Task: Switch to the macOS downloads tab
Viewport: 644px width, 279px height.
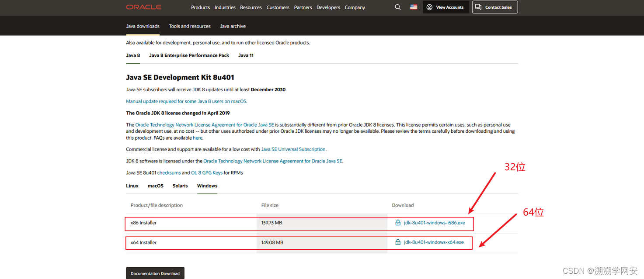Action: [155, 186]
